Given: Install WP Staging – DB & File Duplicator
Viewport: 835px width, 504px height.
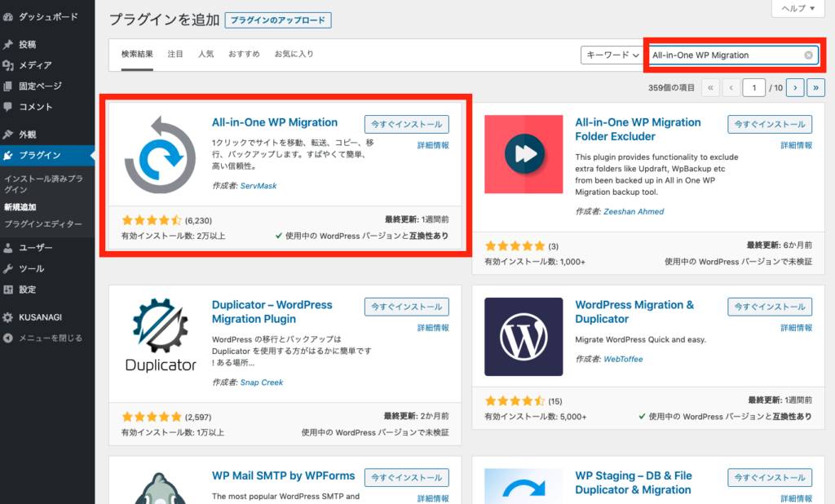Looking at the screenshot, I should [770, 478].
